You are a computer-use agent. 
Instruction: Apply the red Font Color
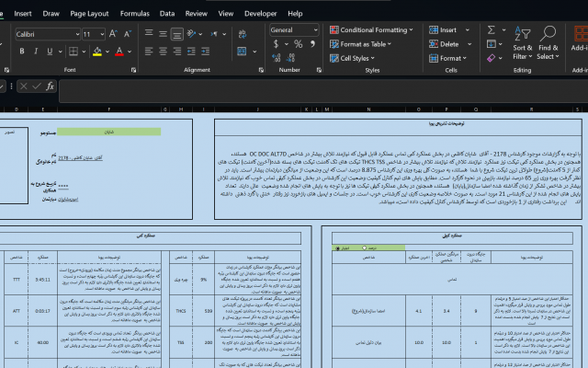click(x=119, y=52)
